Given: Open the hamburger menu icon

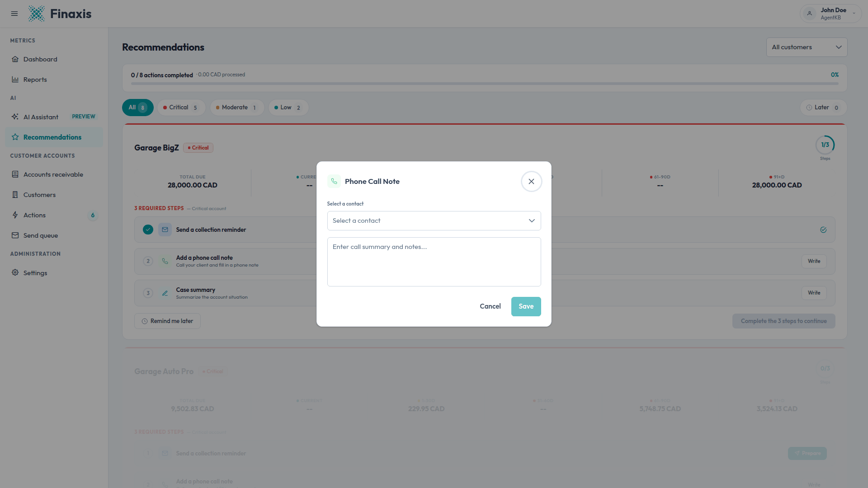Looking at the screenshot, I should (14, 14).
